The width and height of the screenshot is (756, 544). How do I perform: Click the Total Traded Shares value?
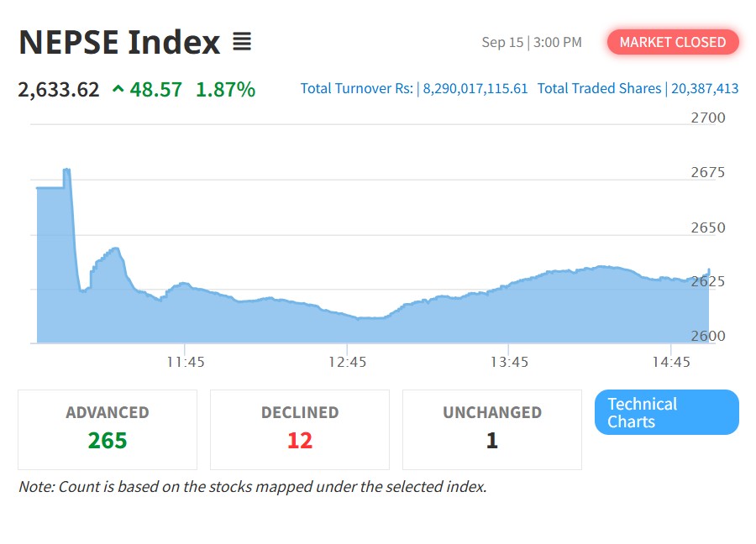point(705,89)
